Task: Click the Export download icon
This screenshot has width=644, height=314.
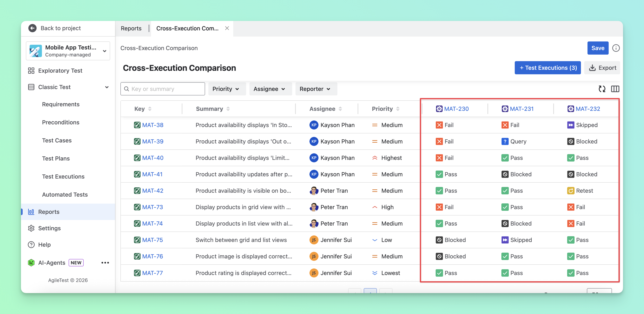Action: [592, 68]
